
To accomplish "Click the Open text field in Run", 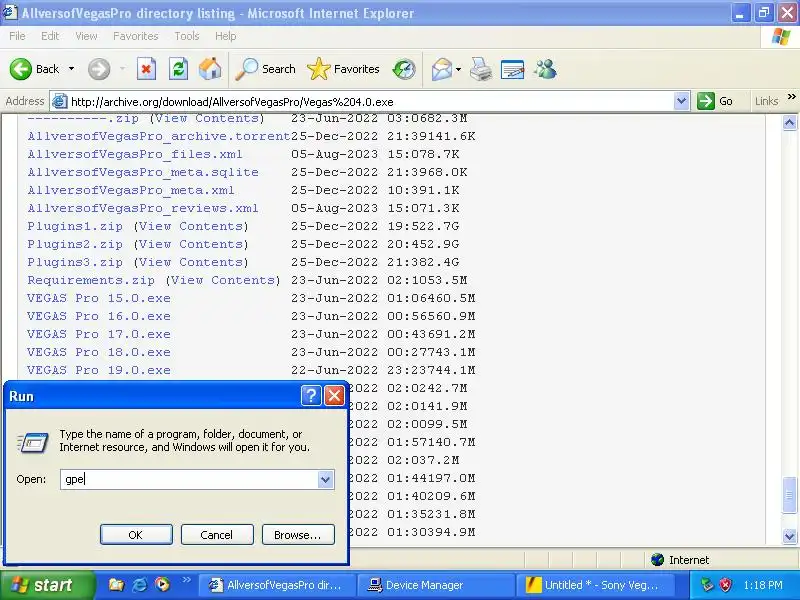I will click(189, 479).
